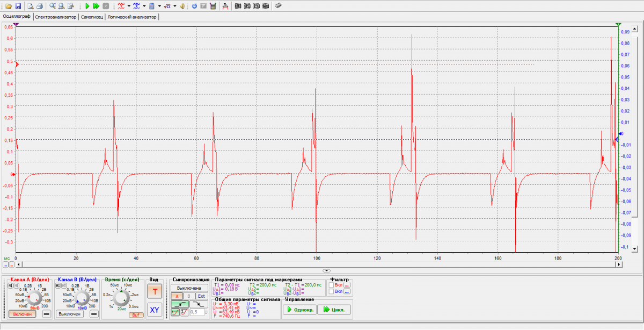Screen dimensions: 644x330
Task: Click the sync level input field
Action: [196, 312]
